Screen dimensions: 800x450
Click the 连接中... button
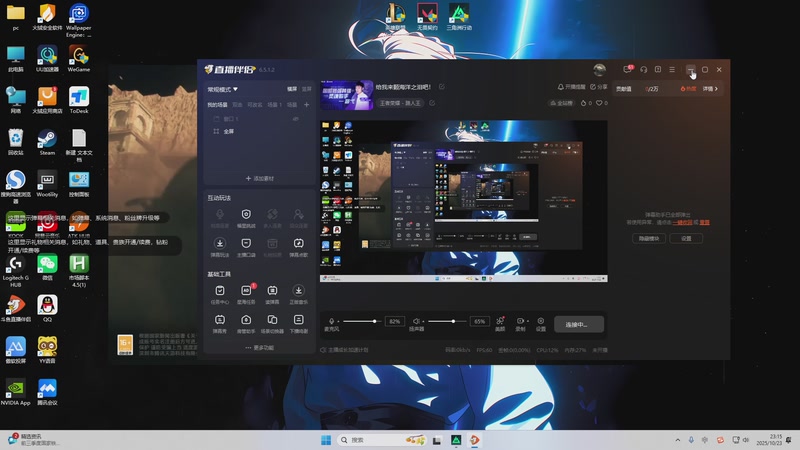pos(579,324)
